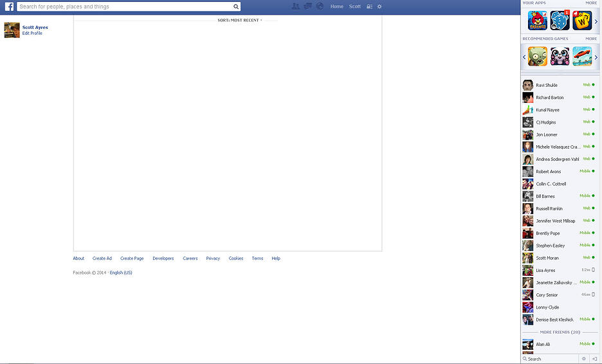Show previous recommended games
This screenshot has width=602, height=364.
pos(524,57)
